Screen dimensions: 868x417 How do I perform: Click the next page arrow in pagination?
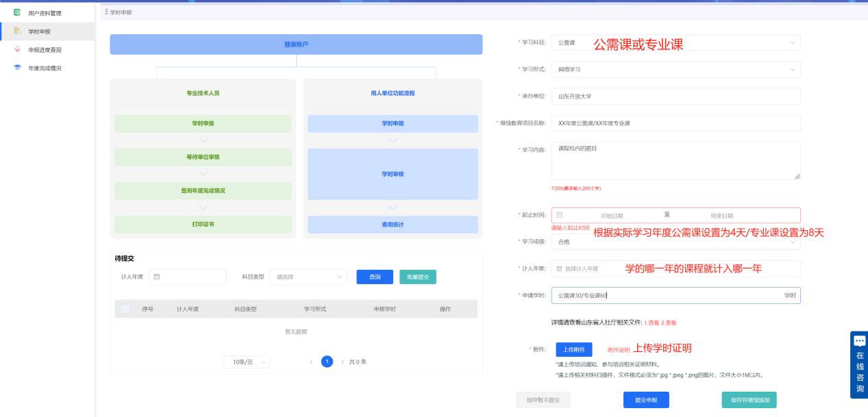(x=341, y=362)
